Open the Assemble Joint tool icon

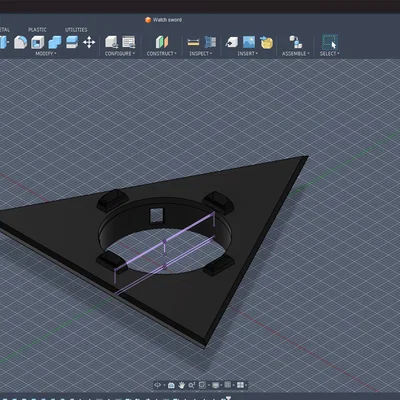pyautogui.click(x=296, y=42)
